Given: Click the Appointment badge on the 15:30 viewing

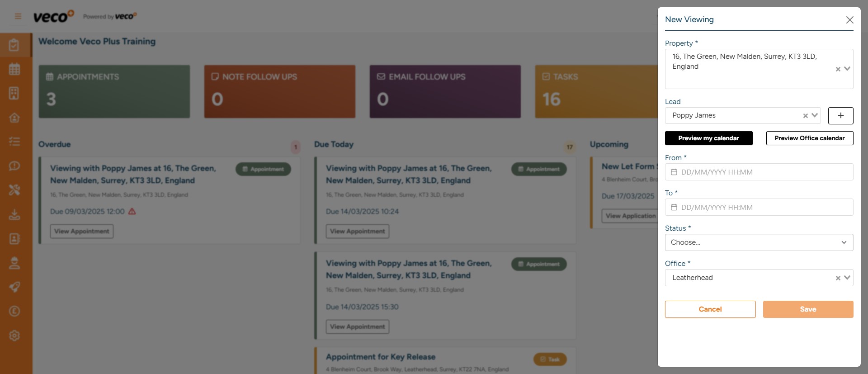Looking at the screenshot, I should pyautogui.click(x=539, y=264).
